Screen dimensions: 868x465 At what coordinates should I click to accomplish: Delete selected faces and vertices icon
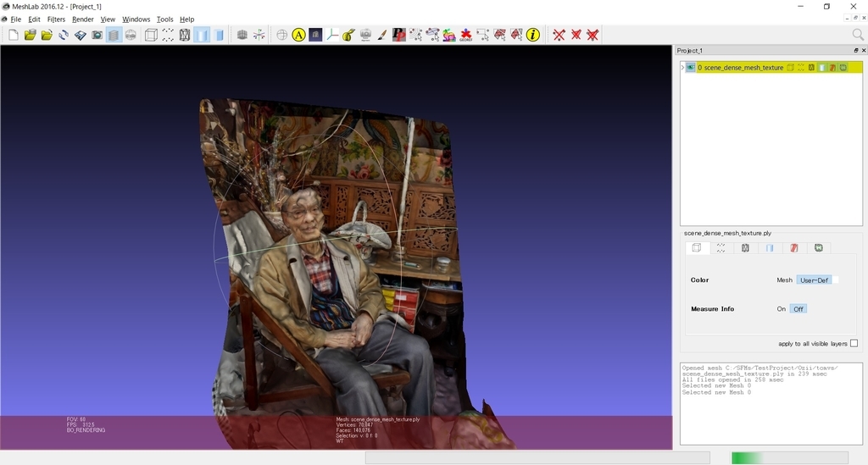click(x=593, y=35)
